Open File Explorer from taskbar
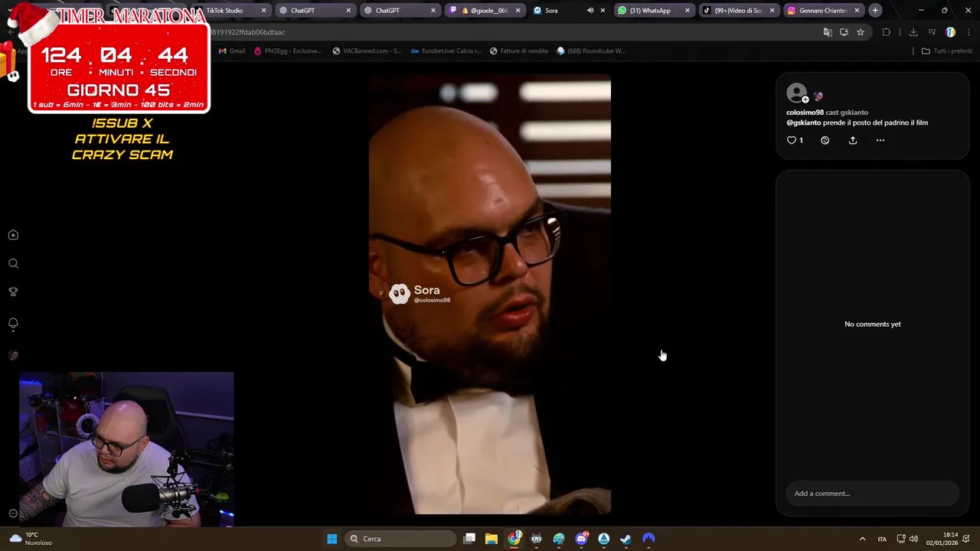This screenshot has height=551, width=980. 492,539
